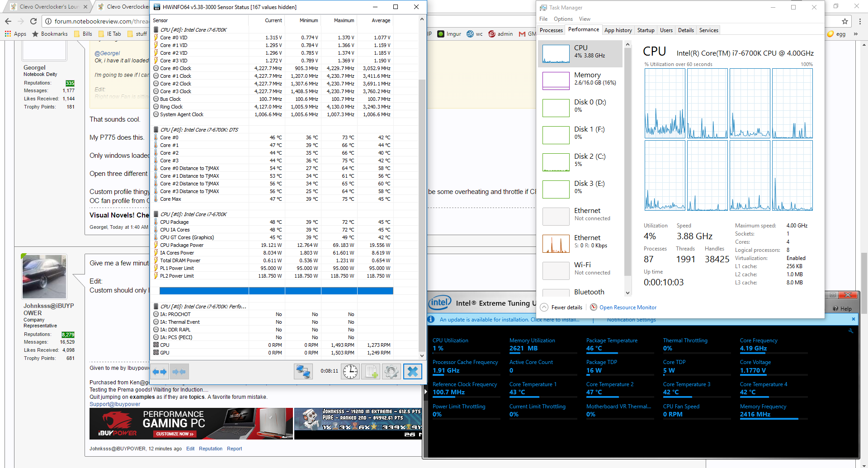This screenshot has width=868, height=468.
Task: Click HWiNFO Sensor column header
Action: tap(199, 20)
